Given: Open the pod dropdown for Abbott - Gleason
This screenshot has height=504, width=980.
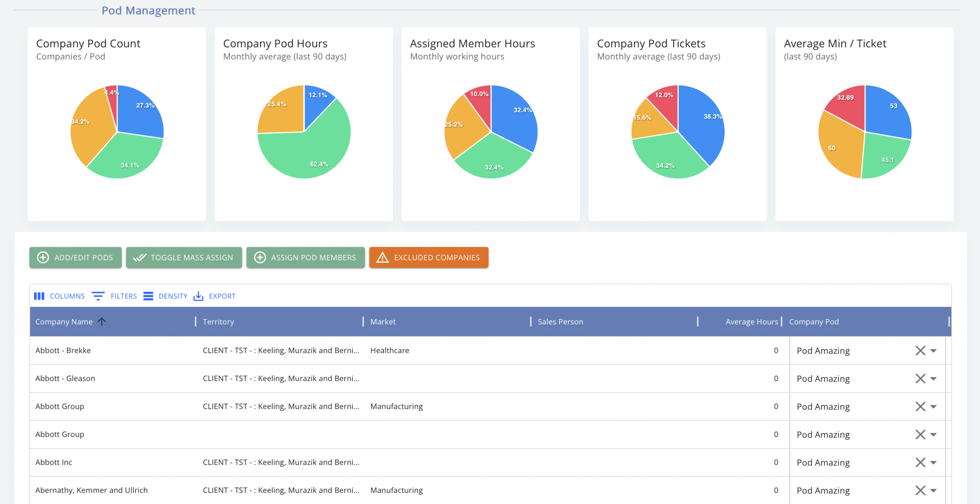Looking at the screenshot, I should (934, 379).
